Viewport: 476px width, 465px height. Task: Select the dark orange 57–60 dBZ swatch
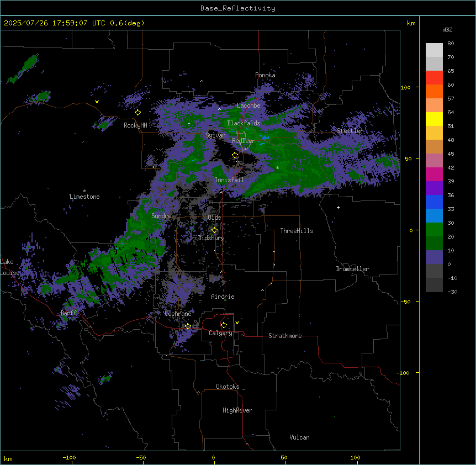click(x=434, y=91)
